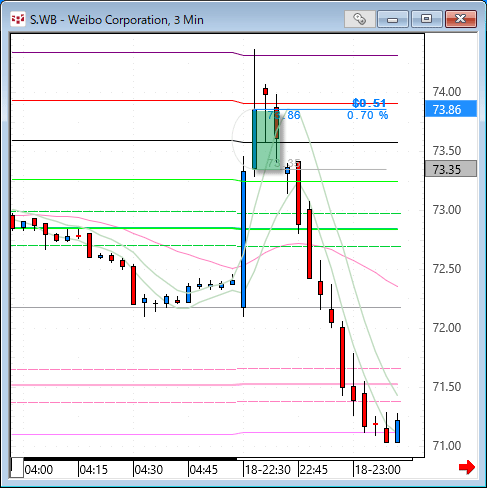Click the 18-23:00 time axis label

[377, 470]
